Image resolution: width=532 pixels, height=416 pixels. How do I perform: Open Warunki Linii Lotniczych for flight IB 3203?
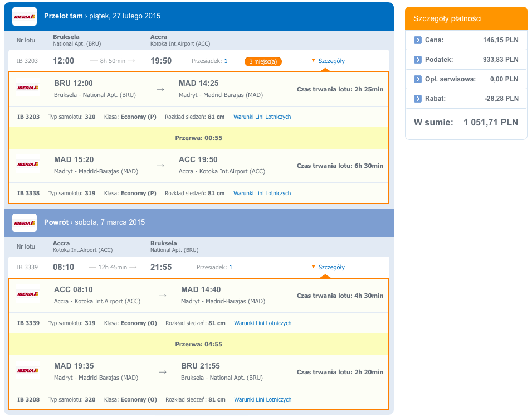tap(262, 117)
